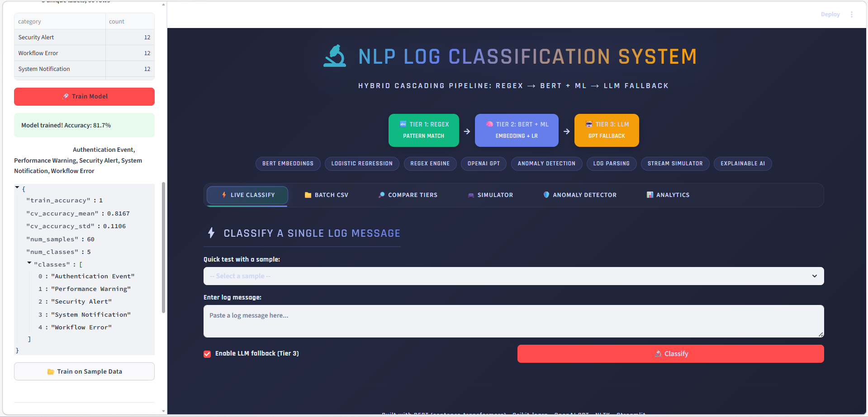This screenshot has width=868, height=417.
Task: Click the Tier 1 Regex pipeline card
Action: [424, 130]
